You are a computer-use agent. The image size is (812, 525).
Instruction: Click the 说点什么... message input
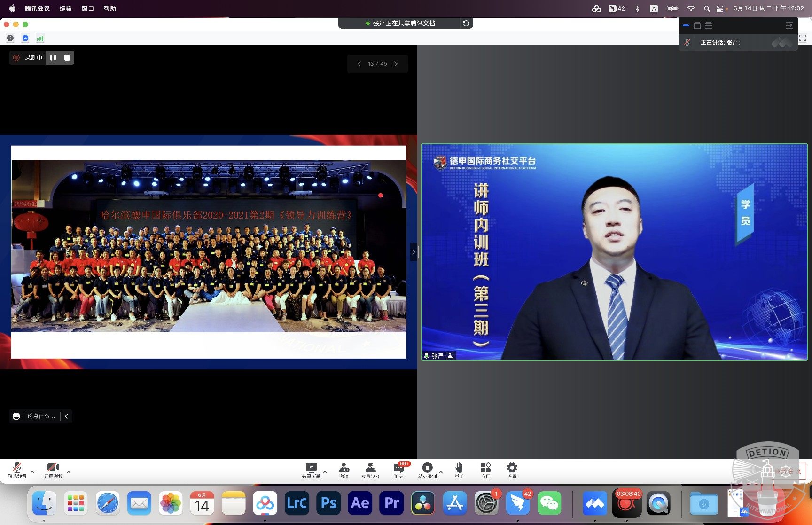click(41, 416)
